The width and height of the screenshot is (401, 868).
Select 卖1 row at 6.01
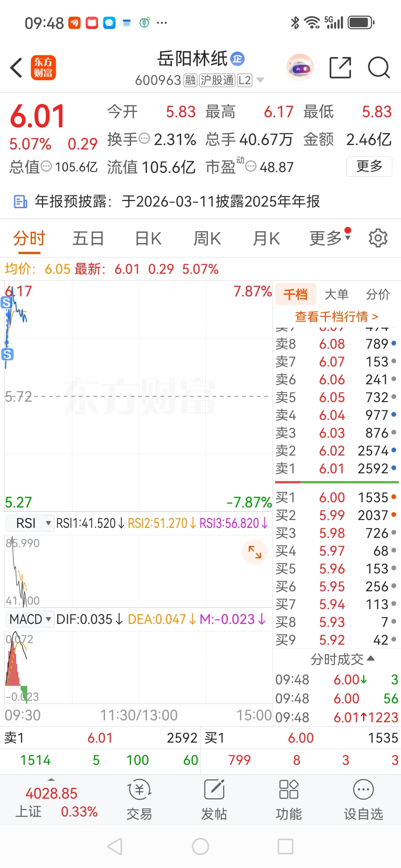pyautogui.click(x=336, y=468)
